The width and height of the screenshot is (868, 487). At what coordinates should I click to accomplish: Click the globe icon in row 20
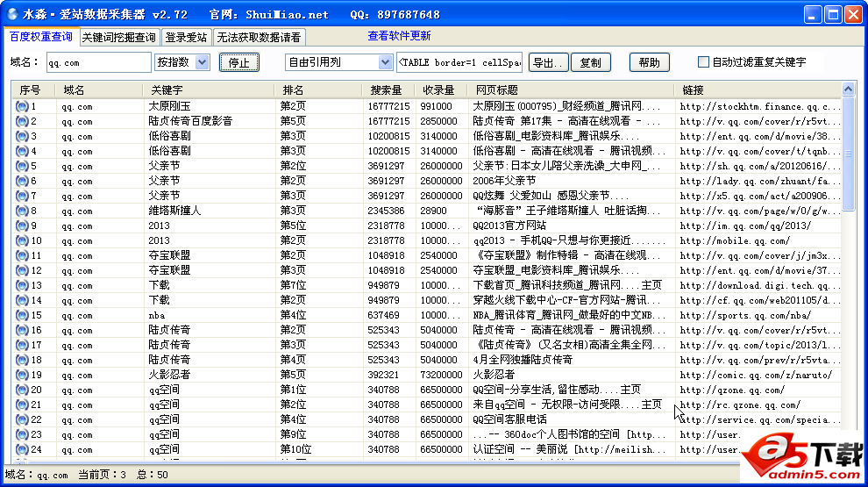pos(22,390)
